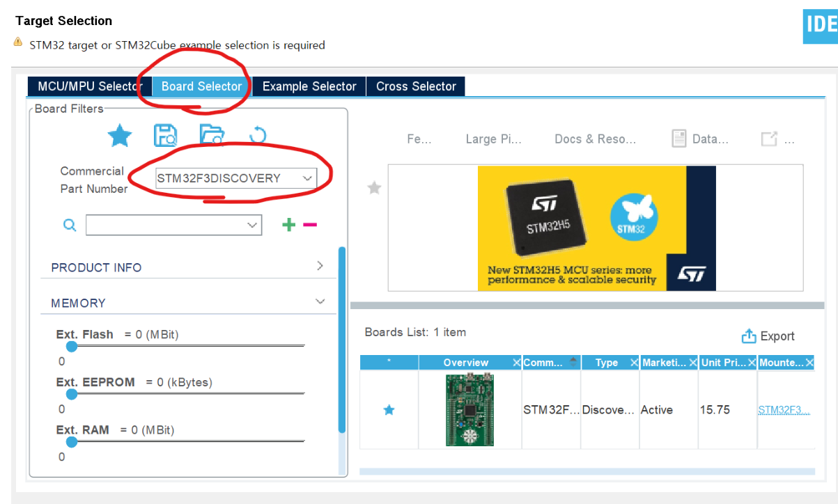Click the save search icon
838x504 pixels.
point(165,135)
